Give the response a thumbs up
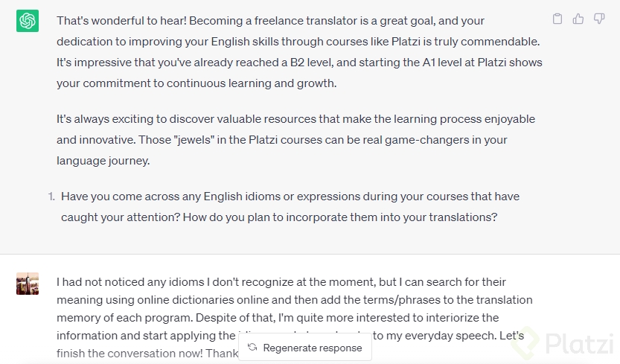 [x=578, y=19]
